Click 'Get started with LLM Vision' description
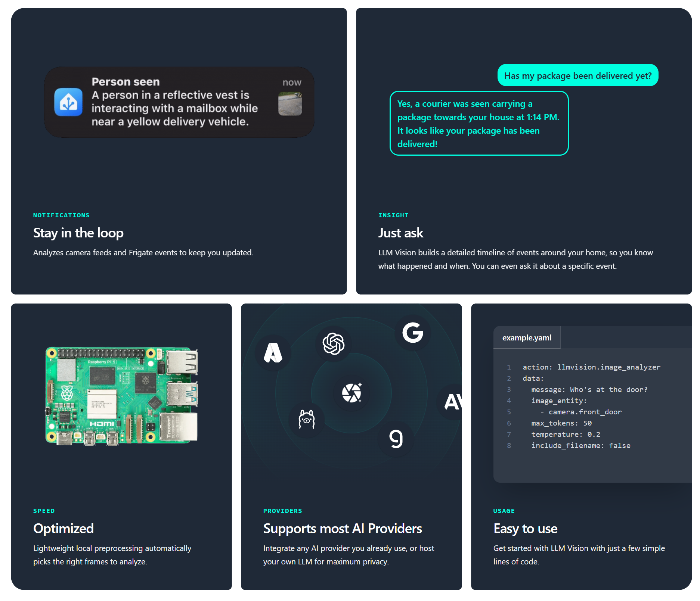The height and width of the screenshot is (601, 700). [x=579, y=555]
